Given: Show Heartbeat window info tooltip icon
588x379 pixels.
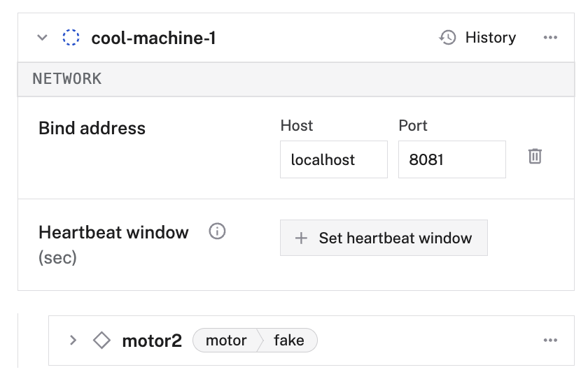Looking at the screenshot, I should click(218, 231).
